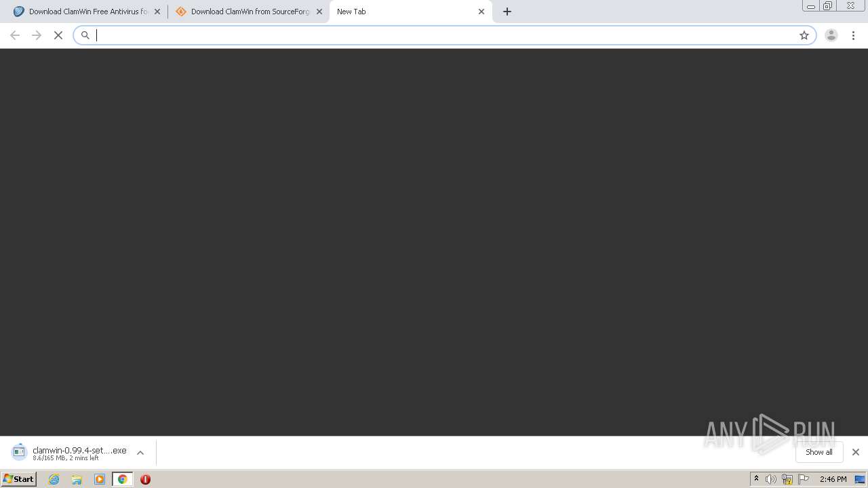This screenshot has height=488, width=868.
Task: Open the red antivirus icon in taskbar
Action: [145, 479]
